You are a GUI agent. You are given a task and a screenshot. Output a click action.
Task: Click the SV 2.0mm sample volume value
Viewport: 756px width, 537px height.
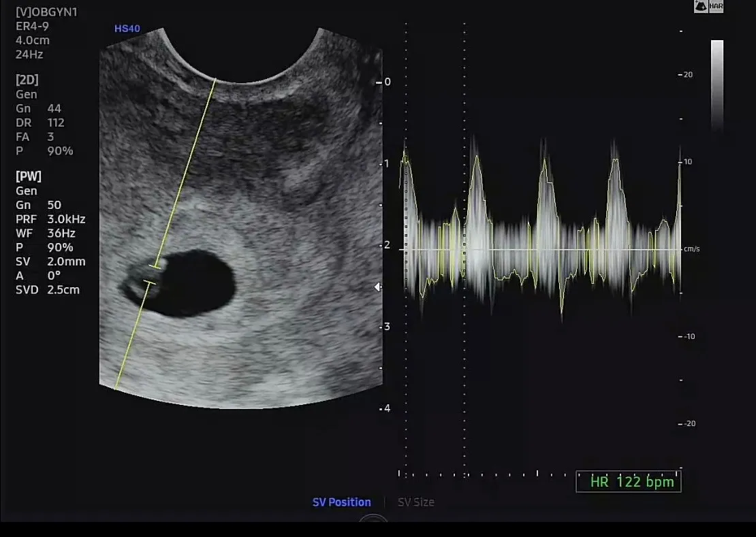click(66, 261)
